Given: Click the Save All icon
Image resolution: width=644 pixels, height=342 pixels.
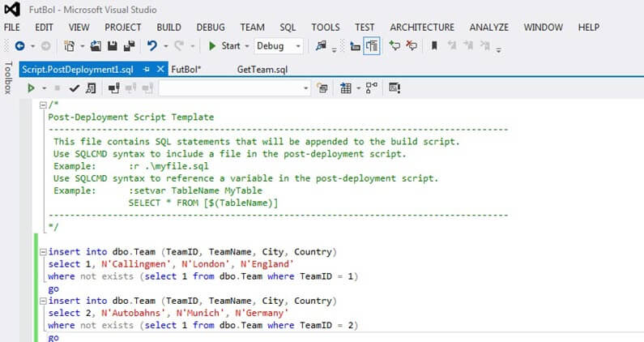Looking at the screenshot, I should point(128,46).
